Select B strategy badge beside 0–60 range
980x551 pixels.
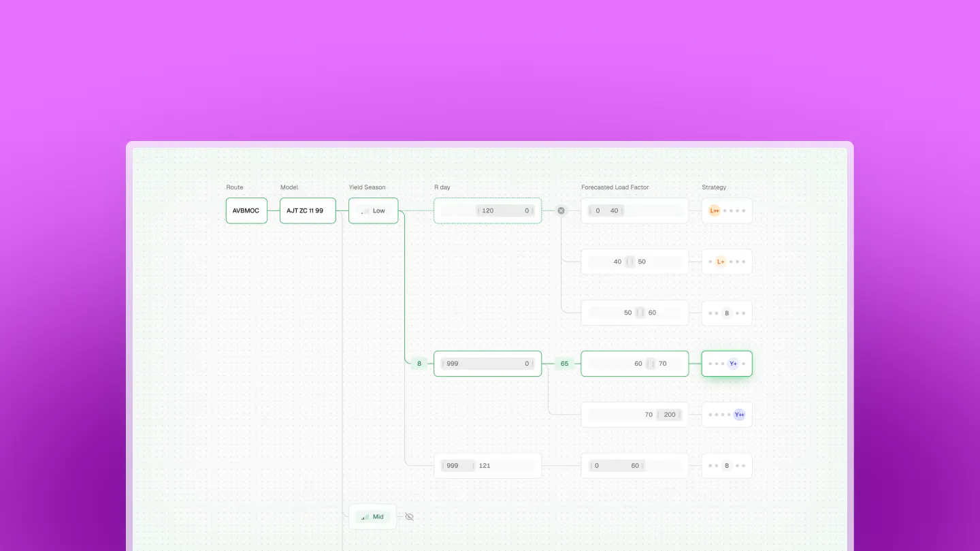(727, 466)
